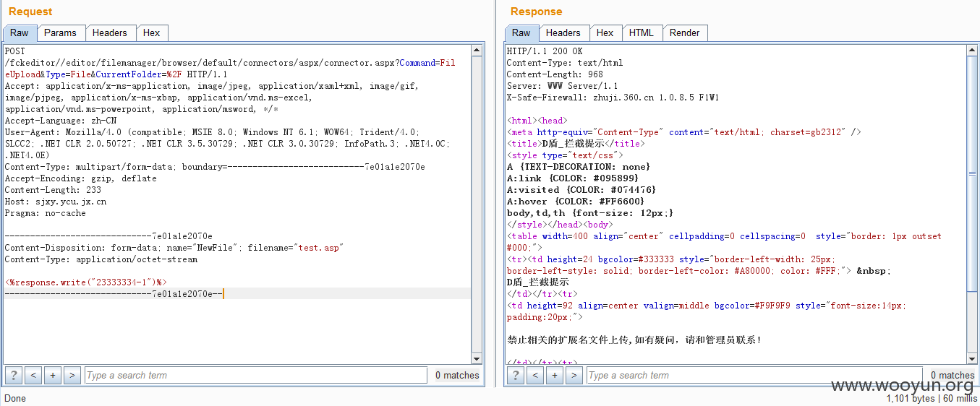Click the Response pane vertical scrollbar thumb
The width and height of the screenshot is (980, 406).
(972, 173)
